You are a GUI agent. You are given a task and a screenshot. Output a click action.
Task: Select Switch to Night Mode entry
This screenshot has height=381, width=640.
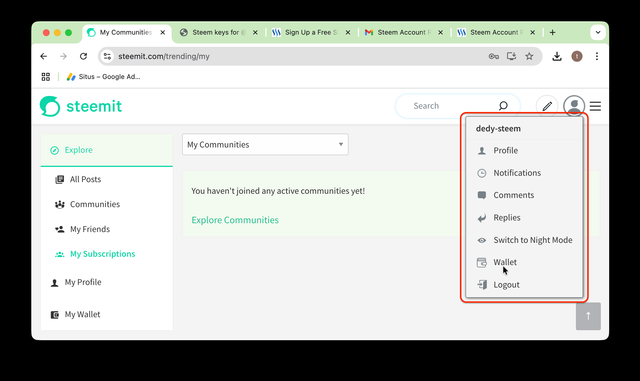[x=533, y=240]
